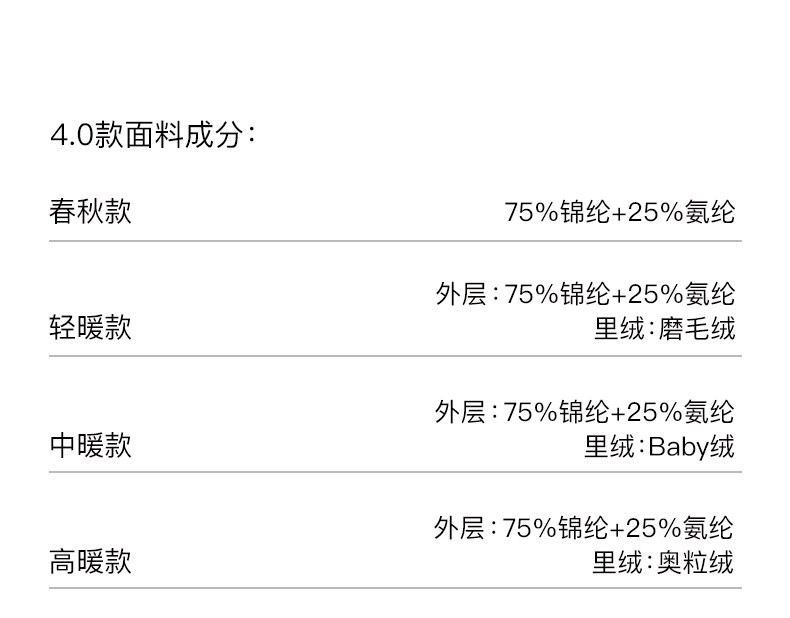Click 75%锦纶+25%氨纶 in the 高暖款 row
This screenshot has width=790, height=618.
618,528
